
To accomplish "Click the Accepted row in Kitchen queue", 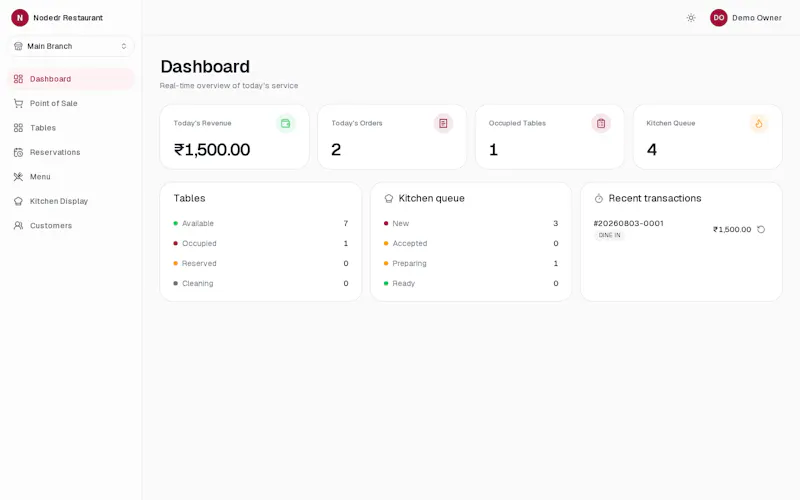I will pos(471,243).
